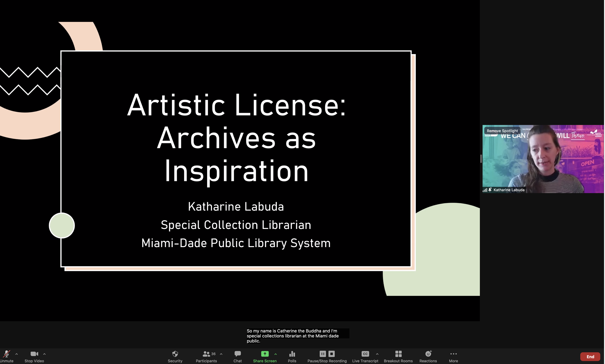Open the Participants panel
Screen dimensions: 605x364
click(x=206, y=354)
